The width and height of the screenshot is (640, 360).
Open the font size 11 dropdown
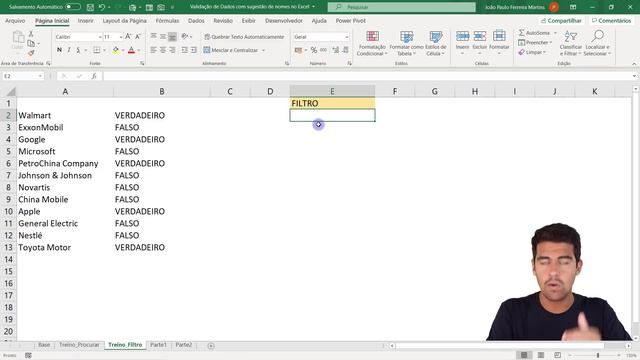point(121,37)
